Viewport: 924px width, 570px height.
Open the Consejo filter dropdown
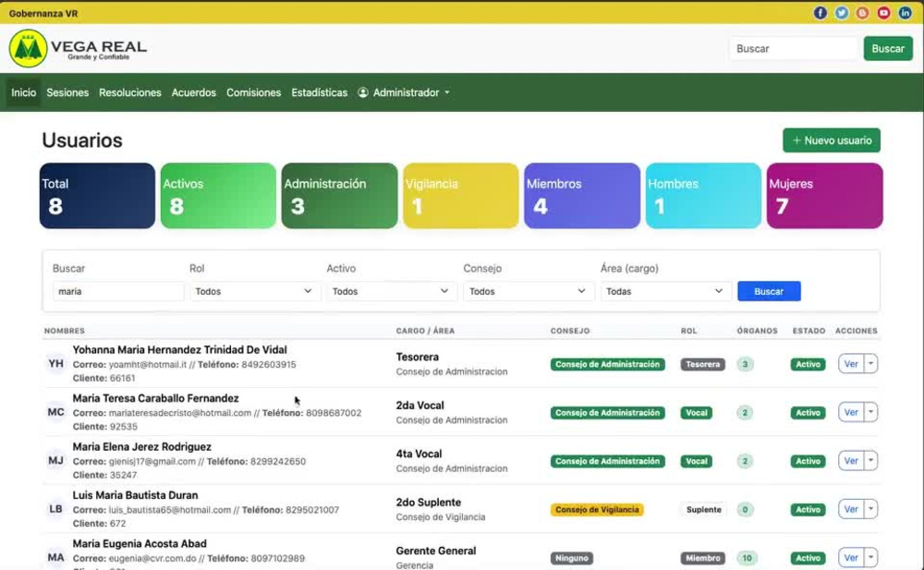tap(528, 291)
